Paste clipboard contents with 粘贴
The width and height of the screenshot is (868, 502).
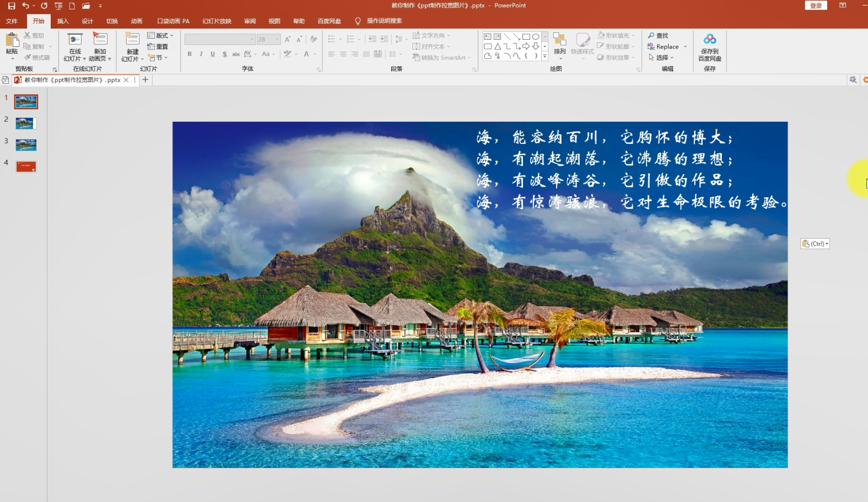tap(12, 46)
